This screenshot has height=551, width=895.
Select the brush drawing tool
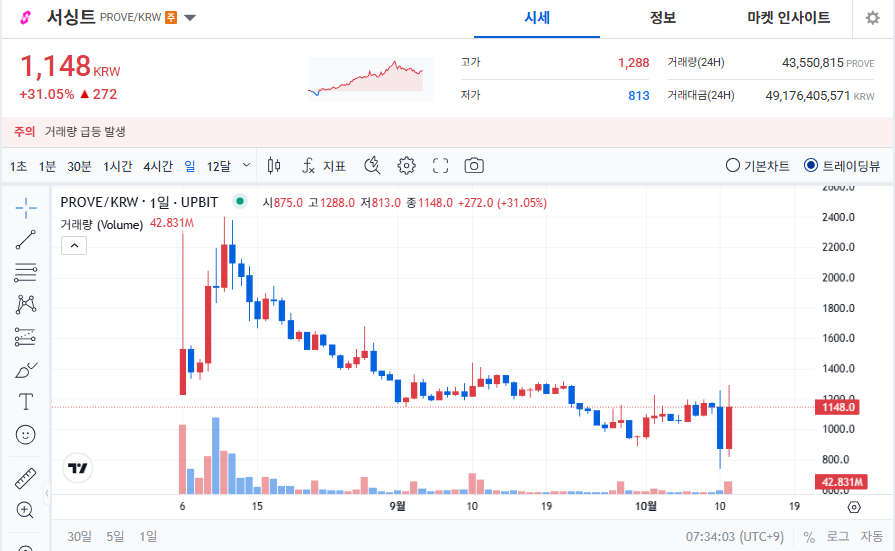click(x=26, y=370)
